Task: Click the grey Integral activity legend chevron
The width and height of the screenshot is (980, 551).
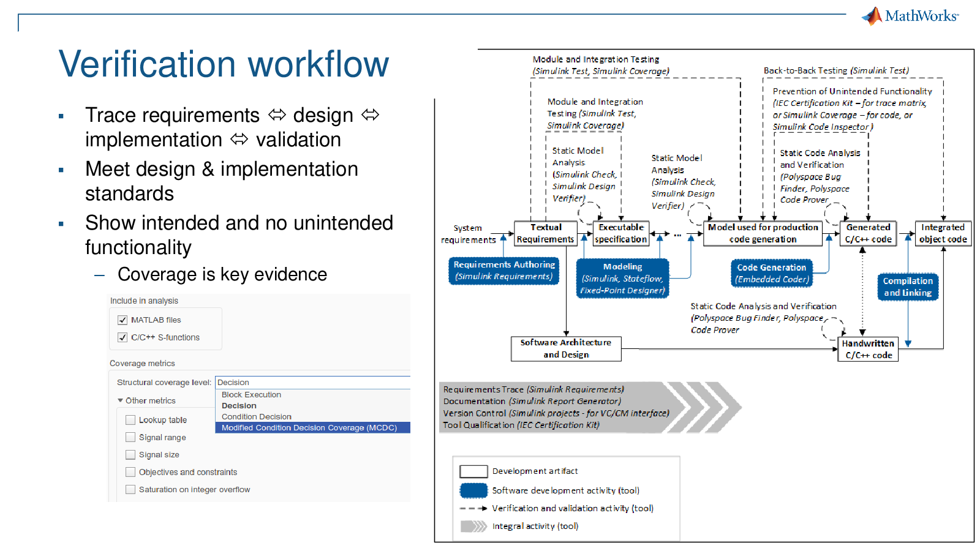Action: pyautogui.click(x=473, y=526)
